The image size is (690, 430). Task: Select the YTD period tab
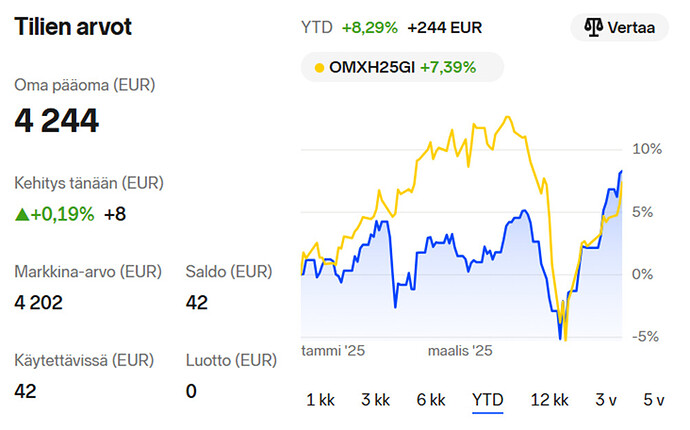click(488, 400)
